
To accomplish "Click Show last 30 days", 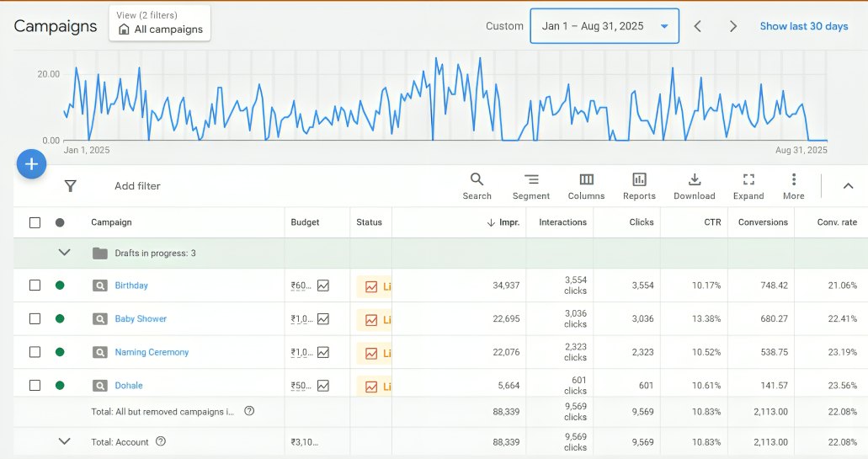I will [x=803, y=26].
